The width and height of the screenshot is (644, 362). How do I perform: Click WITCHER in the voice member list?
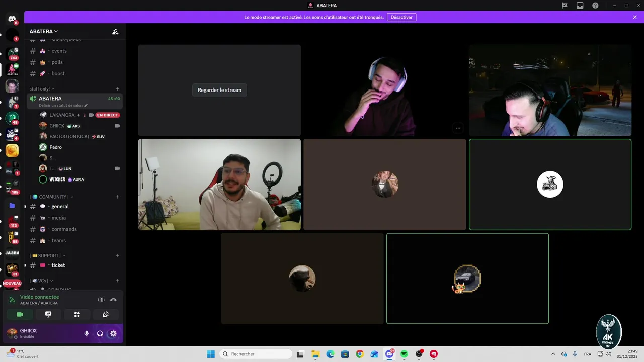(x=57, y=179)
